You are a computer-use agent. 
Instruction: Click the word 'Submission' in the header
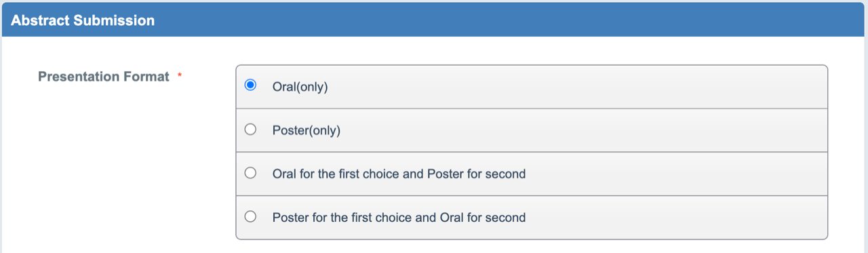click(x=114, y=20)
